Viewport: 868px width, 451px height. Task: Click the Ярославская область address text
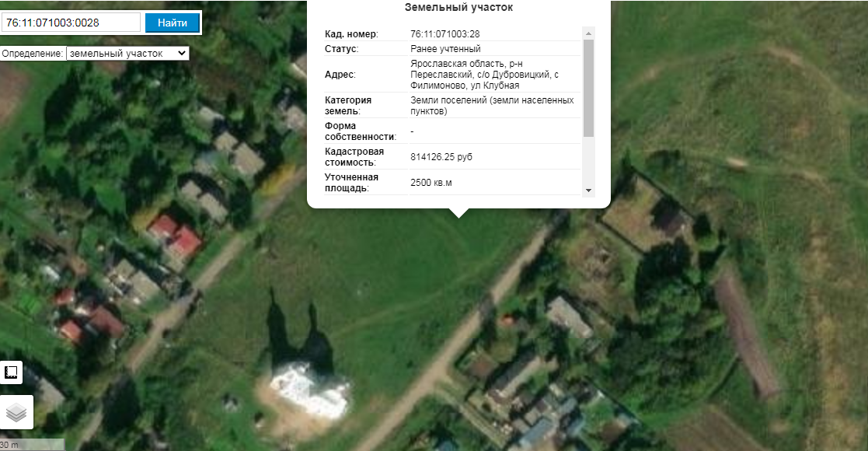pos(484,74)
